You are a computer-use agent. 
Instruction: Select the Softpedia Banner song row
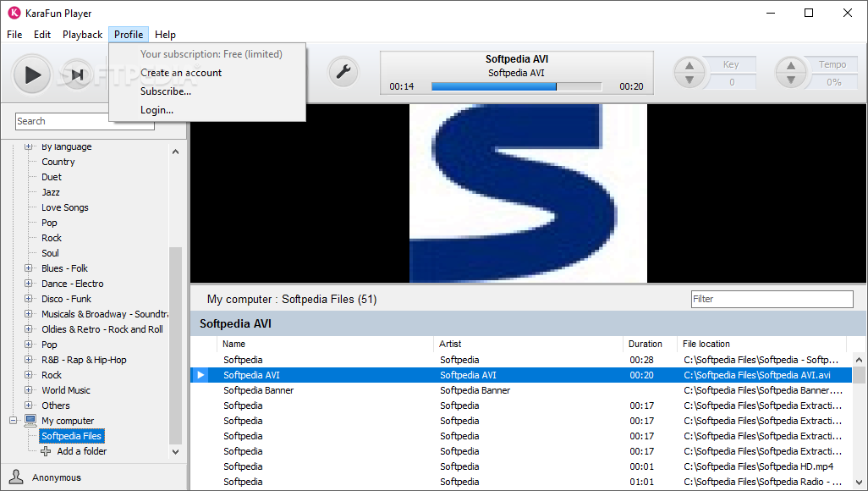[521, 390]
